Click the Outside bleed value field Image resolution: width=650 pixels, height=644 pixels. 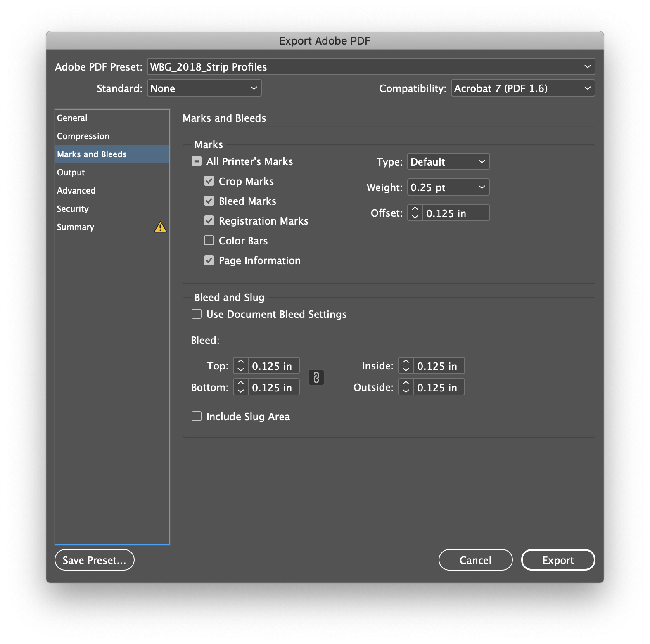439,387
